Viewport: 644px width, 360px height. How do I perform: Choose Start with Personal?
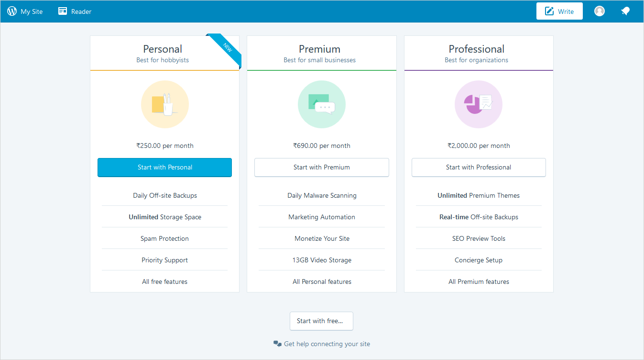[164, 168]
